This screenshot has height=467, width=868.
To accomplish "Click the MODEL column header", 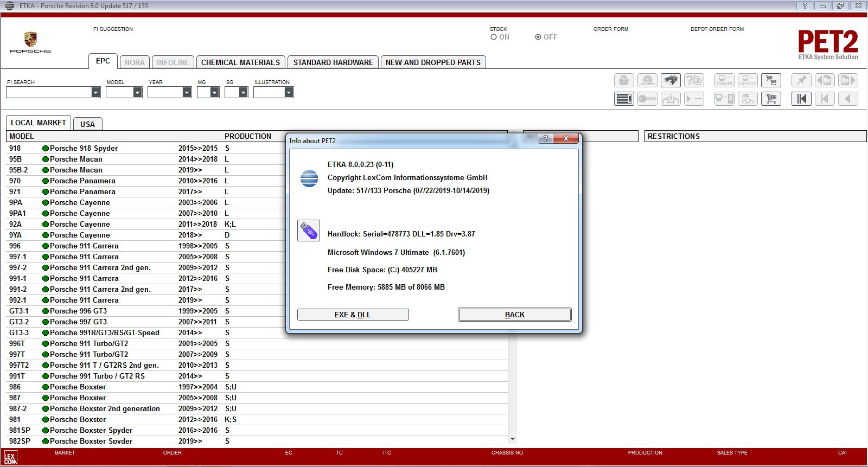I will coord(22,136).
